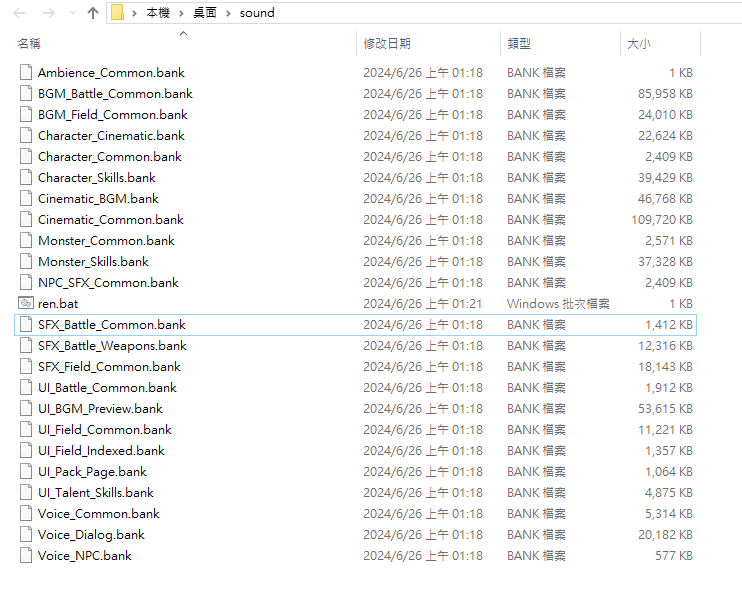This screenshot has height=612, width=742.
Task: Navigate to 桌面 in address bar
Action: 205,13
